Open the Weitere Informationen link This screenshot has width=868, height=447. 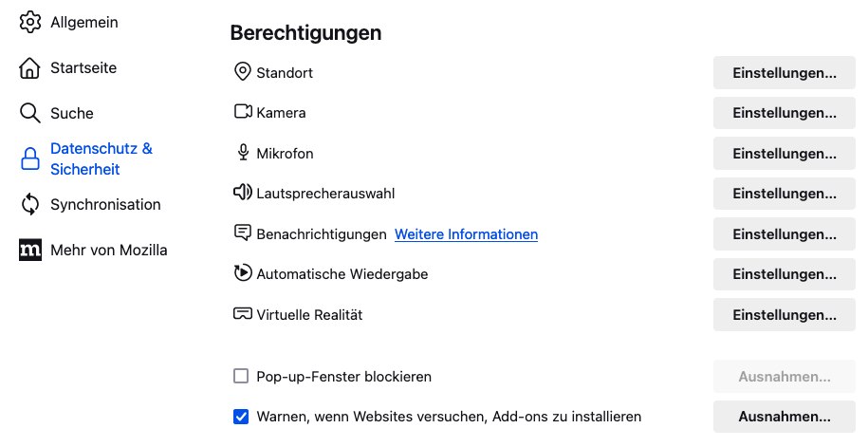click(x=466, y=234)
